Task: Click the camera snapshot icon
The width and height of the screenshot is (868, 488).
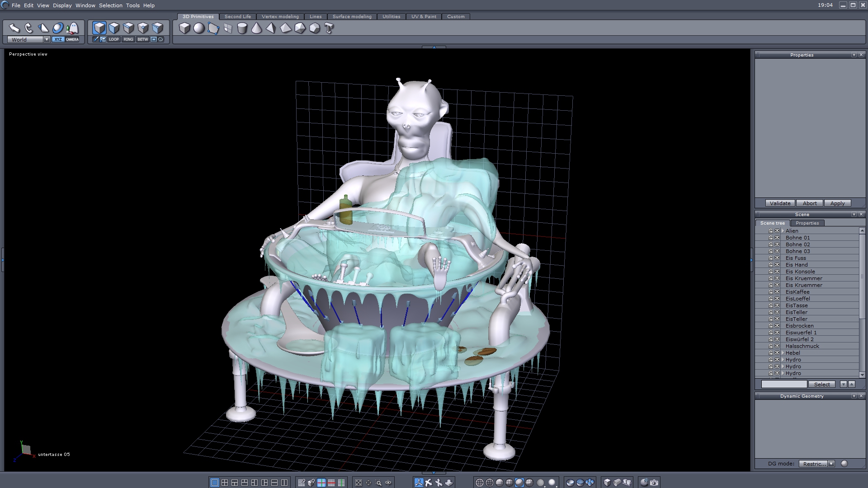Action: tap(654, 483)
